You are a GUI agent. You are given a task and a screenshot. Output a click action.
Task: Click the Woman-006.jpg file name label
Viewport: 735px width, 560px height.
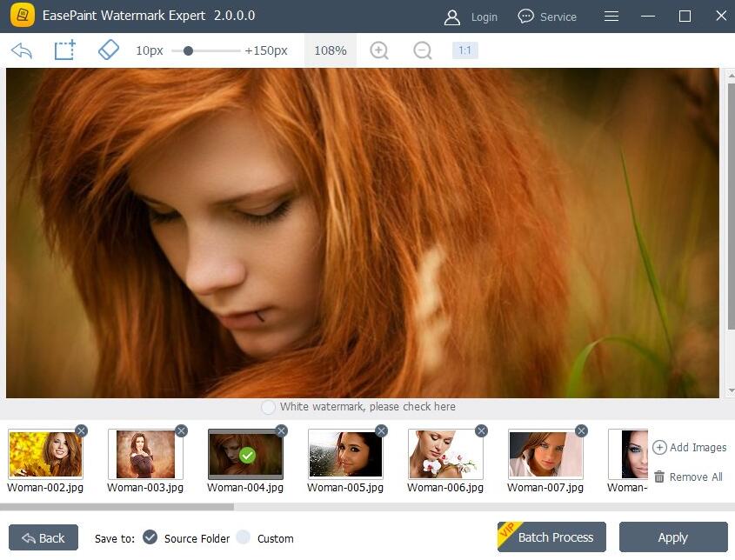[445, 488]
